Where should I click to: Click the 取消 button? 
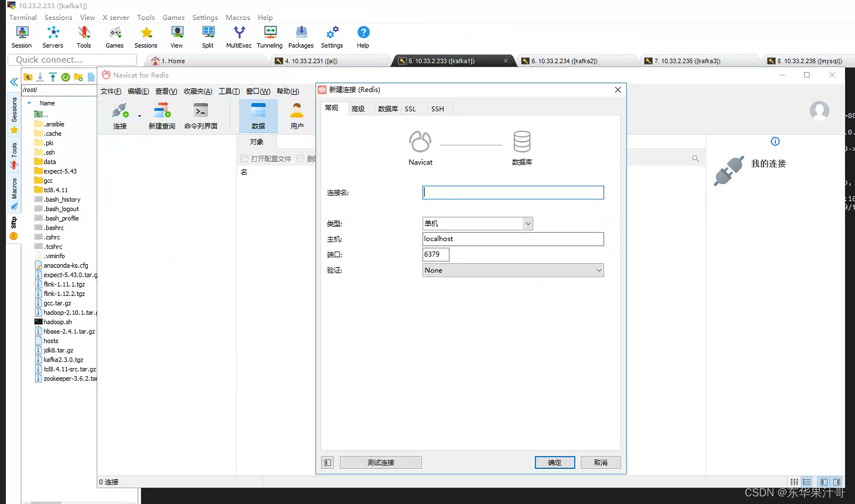point(601,462)
